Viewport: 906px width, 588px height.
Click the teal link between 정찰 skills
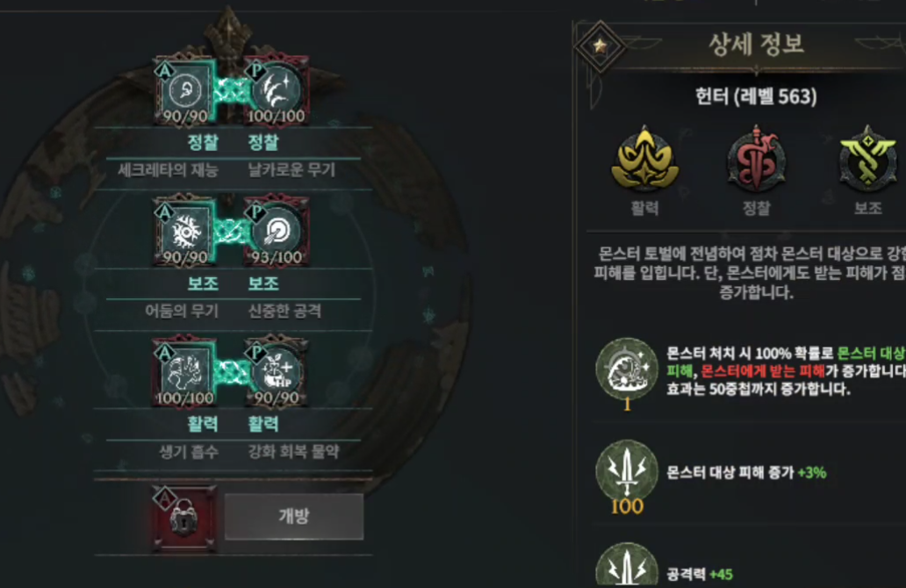[x=231, y=90]
